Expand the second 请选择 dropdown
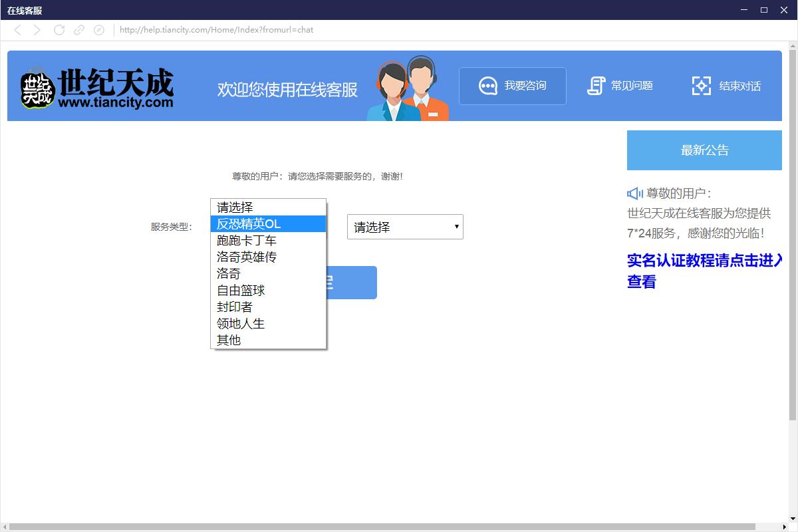The width and height of the screenshot is (798, 532). click(405, 227)
